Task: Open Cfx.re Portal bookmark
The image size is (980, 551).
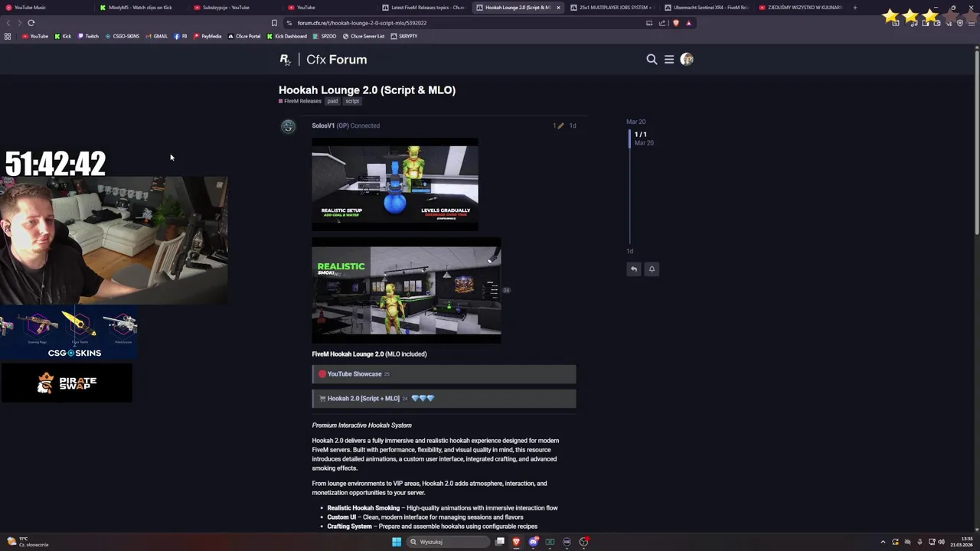Action: point(244,36)
